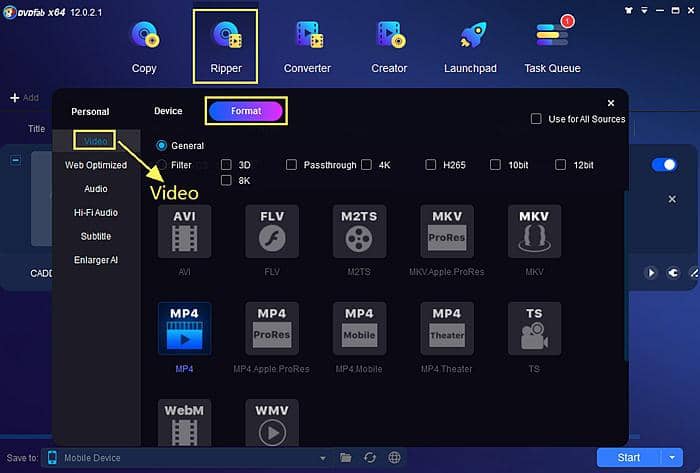Screen dimensions: 700x473
Task: Expand the Start button dropdown arrow
Action: point(672,457)
